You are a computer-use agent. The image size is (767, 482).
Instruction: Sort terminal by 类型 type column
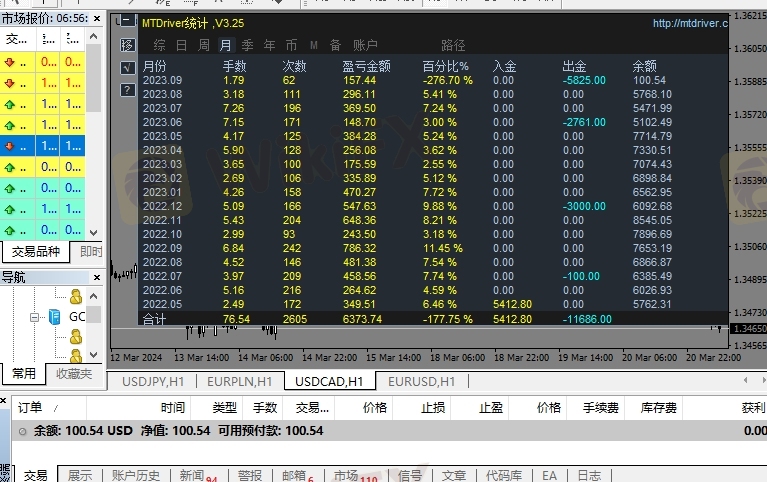tap(218, 408)
